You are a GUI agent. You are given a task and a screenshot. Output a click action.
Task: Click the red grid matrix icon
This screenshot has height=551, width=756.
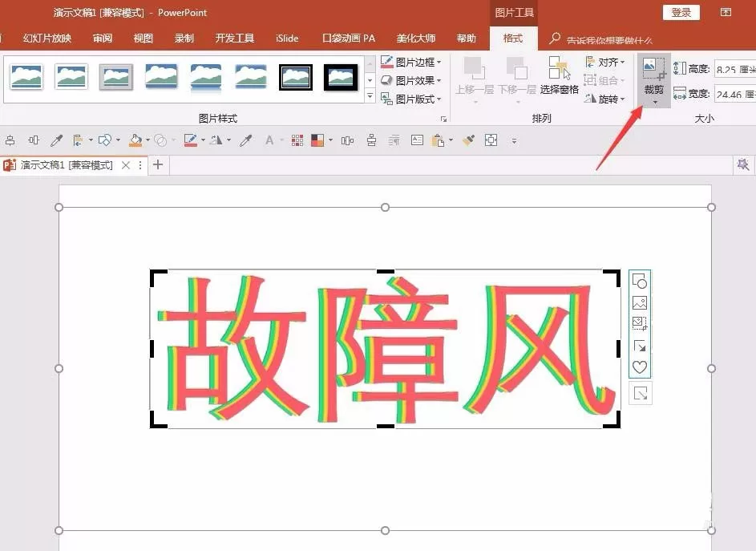[297, 140]
